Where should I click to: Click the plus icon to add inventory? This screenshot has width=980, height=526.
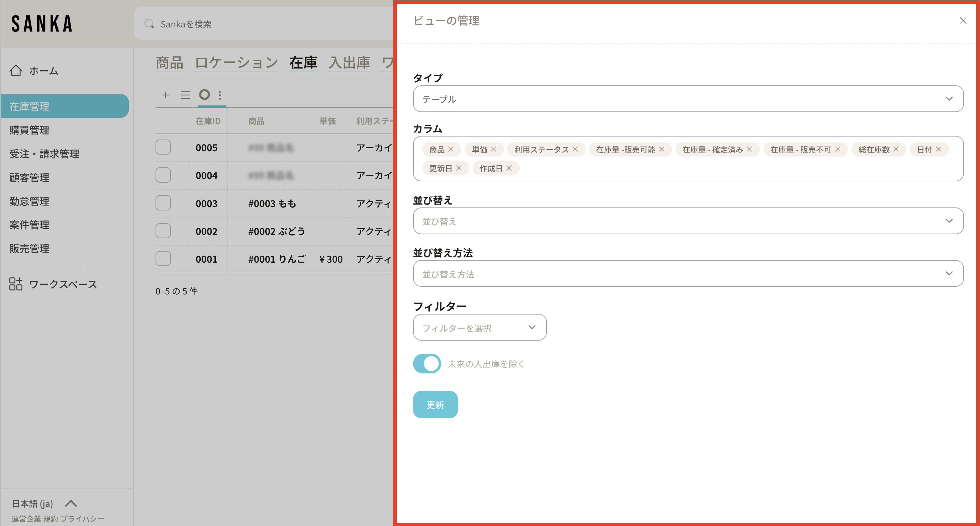(165, 95)
